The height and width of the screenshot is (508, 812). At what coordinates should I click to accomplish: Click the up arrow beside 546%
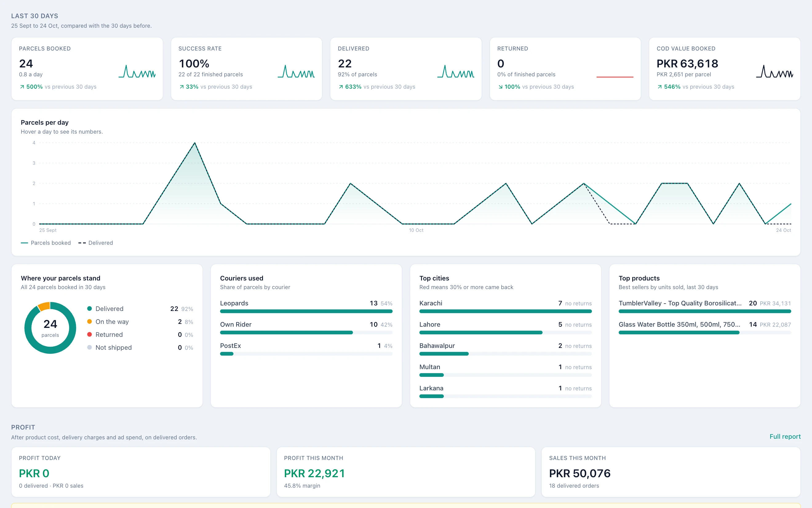(659, 87)
